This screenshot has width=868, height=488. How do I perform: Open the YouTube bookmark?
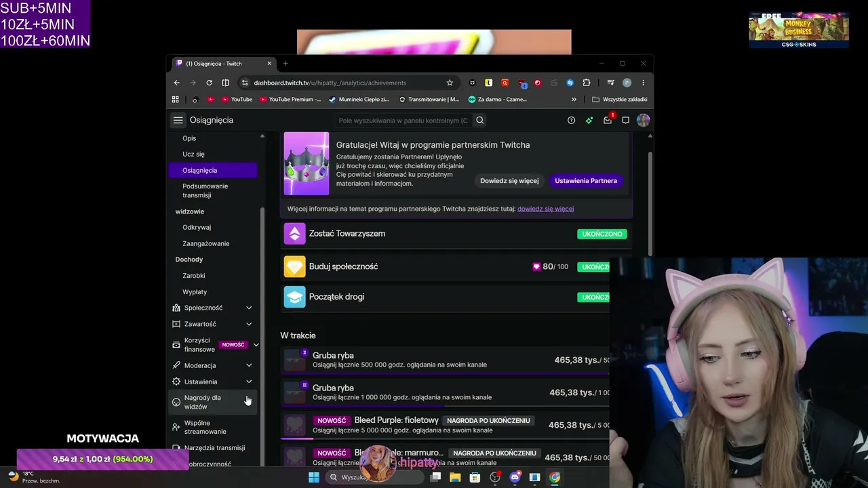click(236, 99)
